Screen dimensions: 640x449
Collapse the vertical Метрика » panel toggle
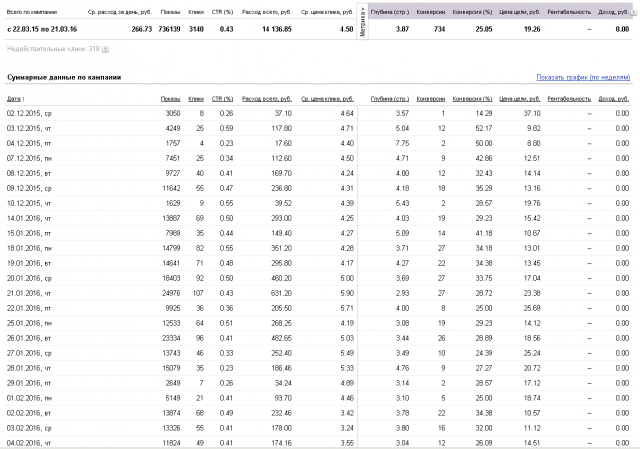[362, 22]
